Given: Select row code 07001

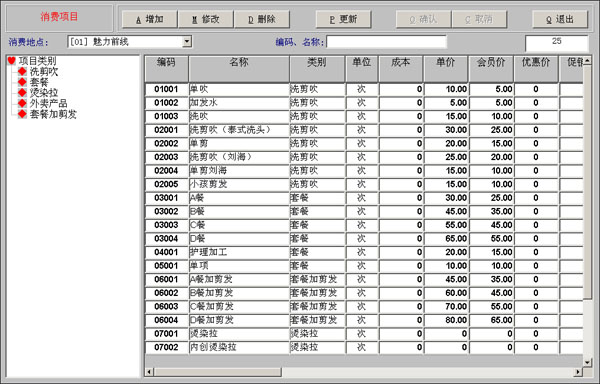Looking at the screenshot, I should point(166,334).
